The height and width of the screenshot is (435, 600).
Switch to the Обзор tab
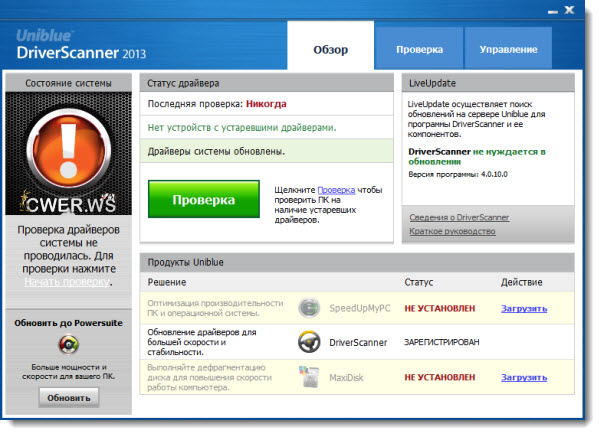(x=331, y=48)
